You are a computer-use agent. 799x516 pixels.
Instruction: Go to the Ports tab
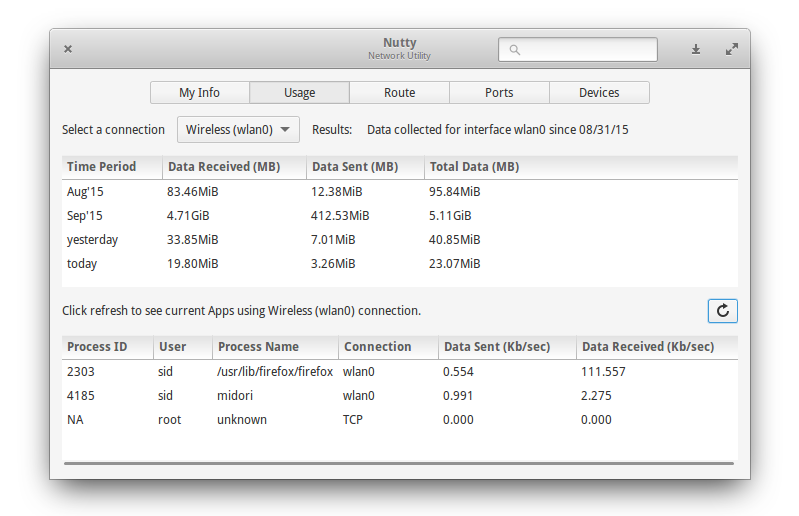click(499, 93)
